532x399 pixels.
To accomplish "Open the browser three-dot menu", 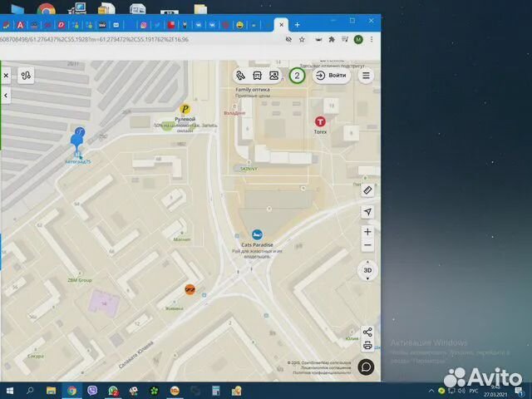I will tap(372, 39).
